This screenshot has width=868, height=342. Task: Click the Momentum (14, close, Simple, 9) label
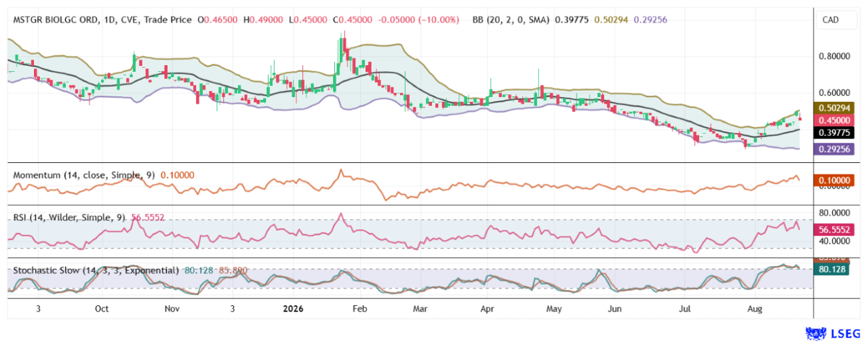[x=84, y=175]
